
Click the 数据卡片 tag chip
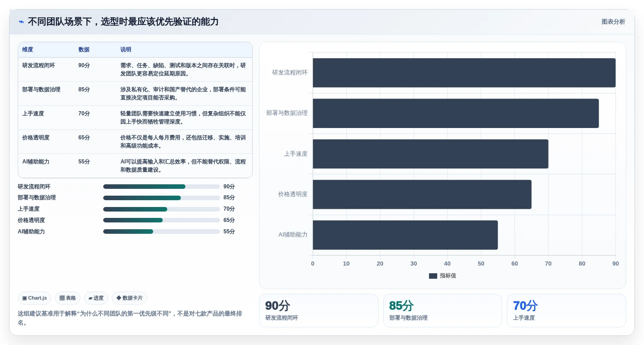(x=130, y=298)
